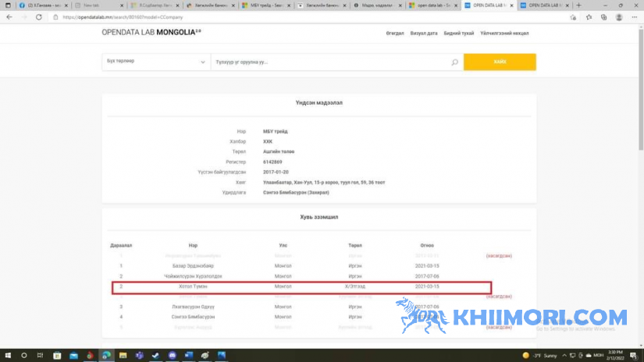Image resolution: width=644 pixels, height=362 pixels.
Task: Switch to the Мэдээ мэдээлэл browser tab
Action: [x=377, y=5]
